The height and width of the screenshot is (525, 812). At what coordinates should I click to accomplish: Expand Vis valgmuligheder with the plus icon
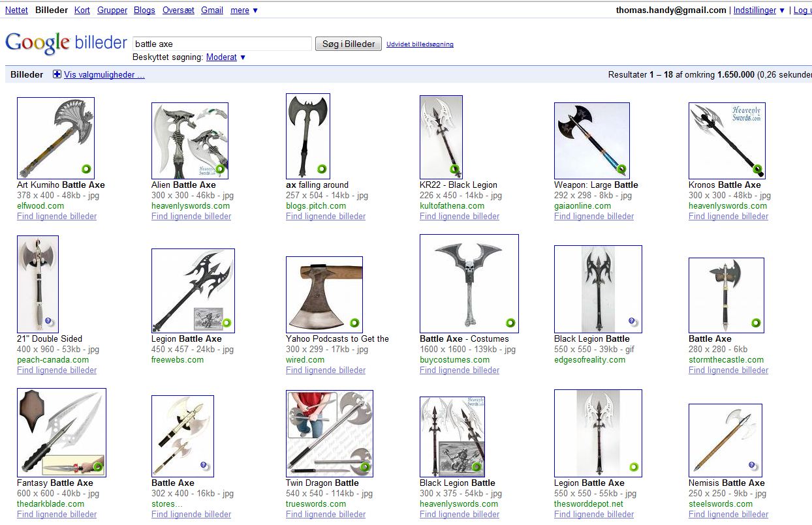57,74
